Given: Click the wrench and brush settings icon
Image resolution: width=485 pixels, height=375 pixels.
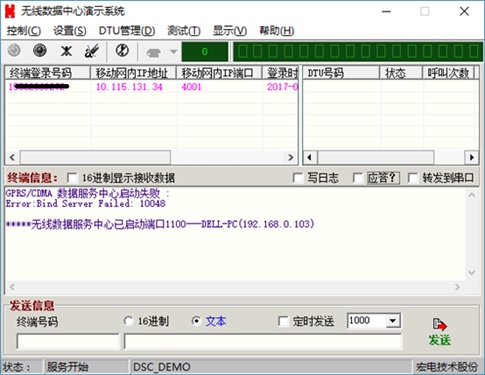Looking at the screenshot, I should pos(91,51).
